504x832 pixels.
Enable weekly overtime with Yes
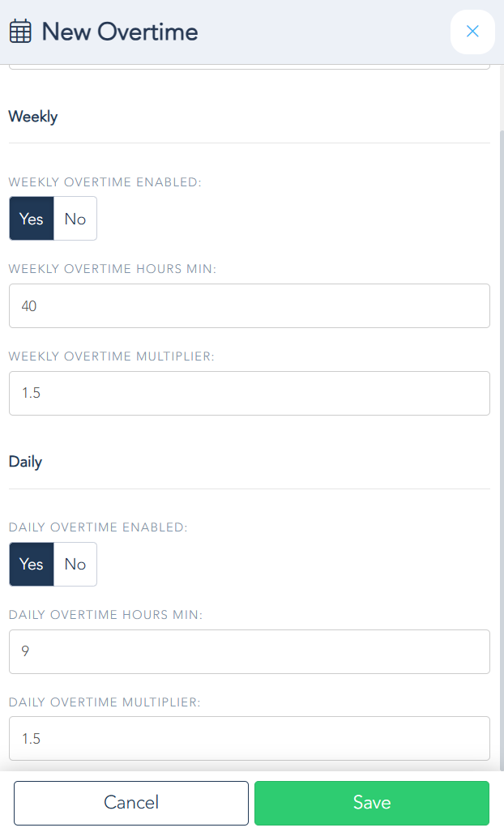pyautogui.click(x=32, y=219)
